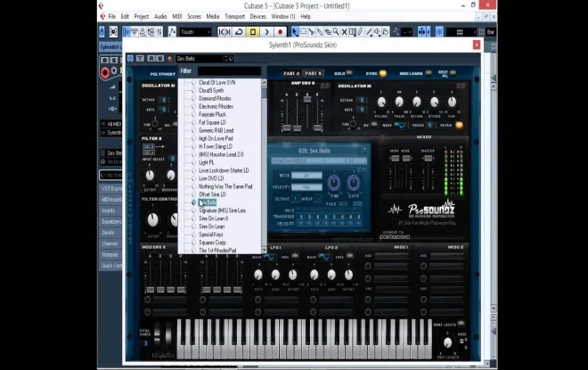Image resolution: width=588 pixels, height=370 pixels.
Task: Open the Audio menu
Action: pos(160,17)
